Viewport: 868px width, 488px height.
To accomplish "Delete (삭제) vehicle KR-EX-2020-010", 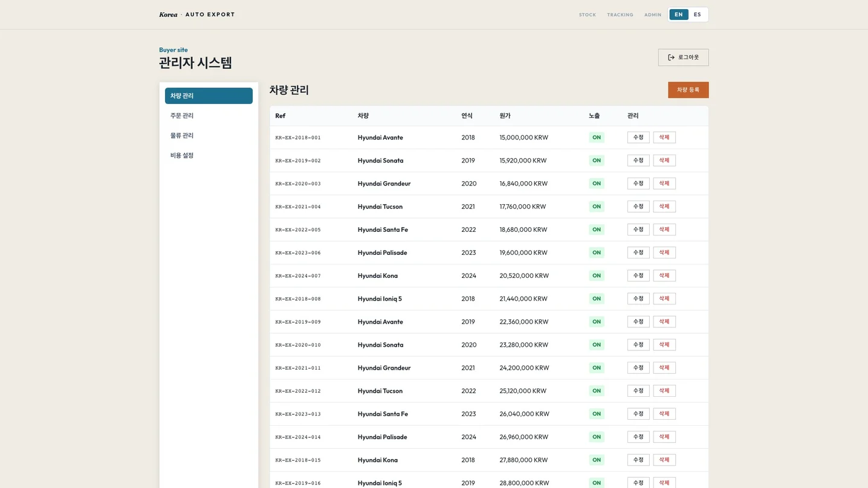I will [x=664, y=345].
